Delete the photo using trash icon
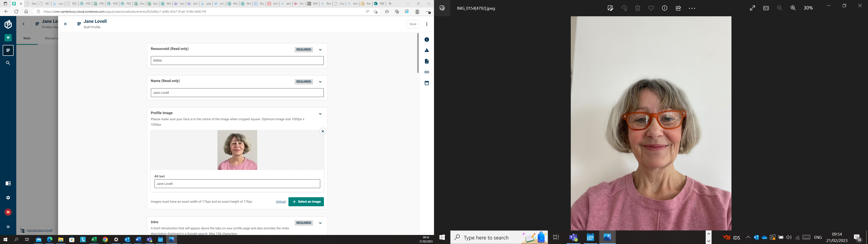Viewport: 868px width, 244px height. coord(637,8)
